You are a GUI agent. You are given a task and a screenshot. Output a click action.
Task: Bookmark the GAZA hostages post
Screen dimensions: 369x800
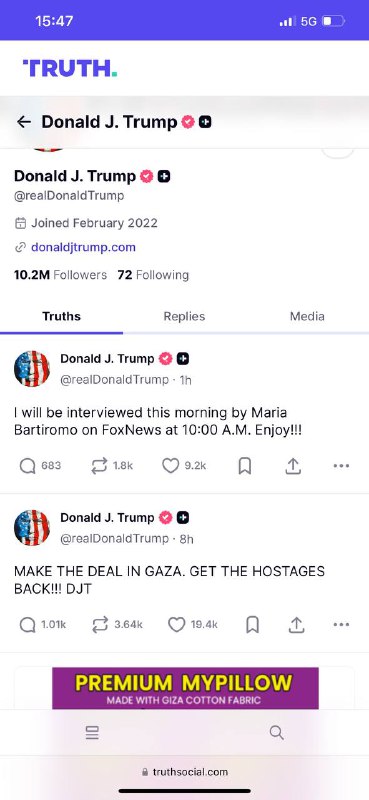[x=253, y=624]
